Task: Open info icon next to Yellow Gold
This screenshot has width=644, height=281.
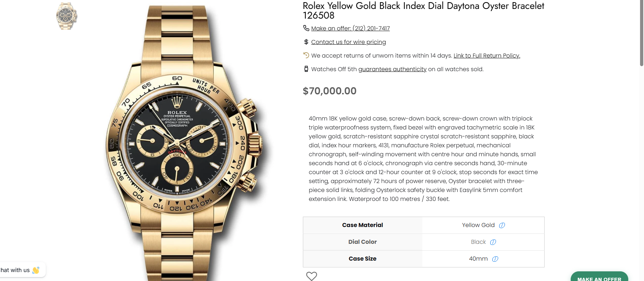Action: click(x=502, y=225)
